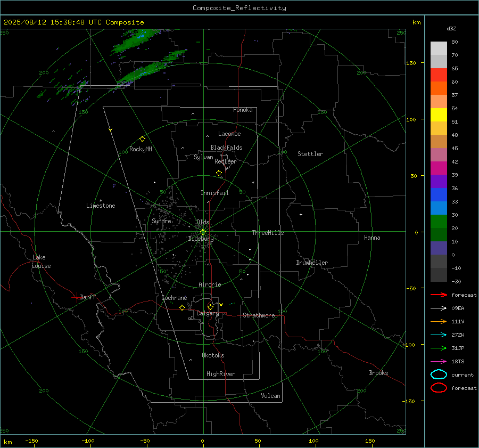Click the blue reflectivity core in northwest echo

[141, 36]
